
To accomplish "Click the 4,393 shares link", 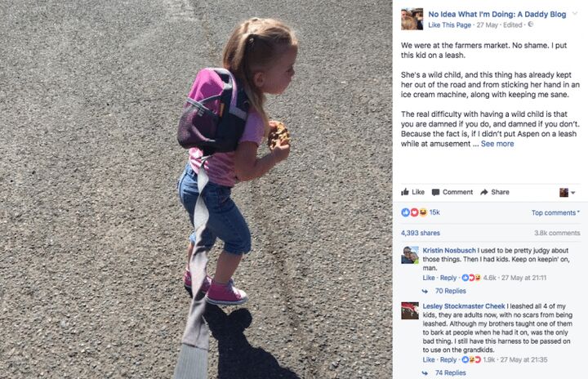I will [421, 233].
